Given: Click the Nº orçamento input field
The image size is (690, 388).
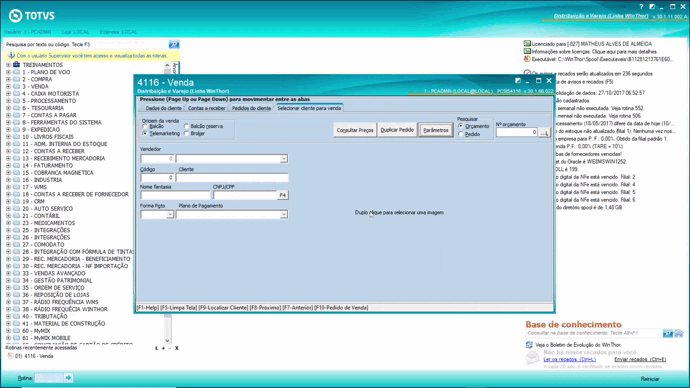Looking at the screenshot, I should 517,132.
